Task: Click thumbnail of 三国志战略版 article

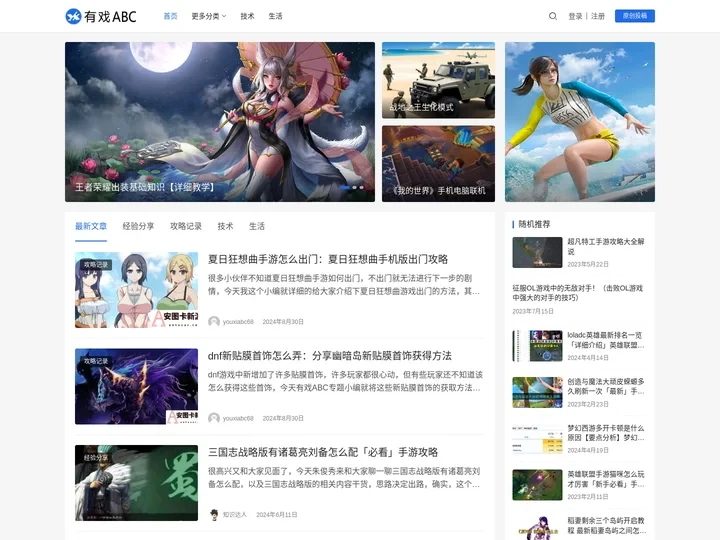Action: click(136, 483)
